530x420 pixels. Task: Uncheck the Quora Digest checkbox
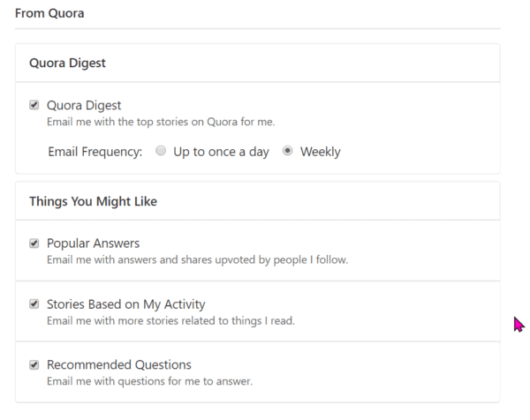click(x=34, y=105)
